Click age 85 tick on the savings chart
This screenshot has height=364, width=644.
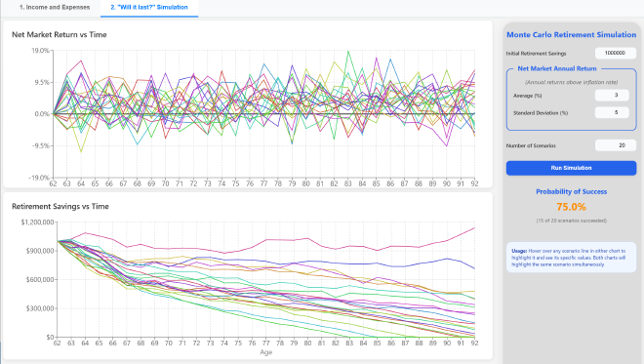[377, 343]
